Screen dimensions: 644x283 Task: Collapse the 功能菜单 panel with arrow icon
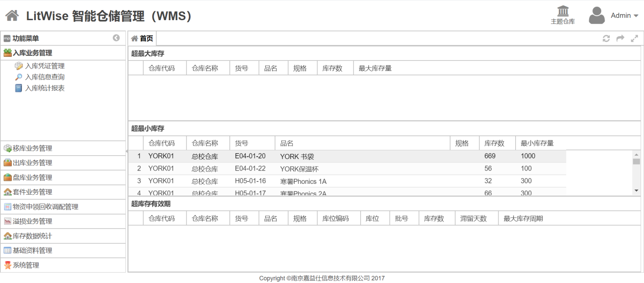click(x=116, y=38)
